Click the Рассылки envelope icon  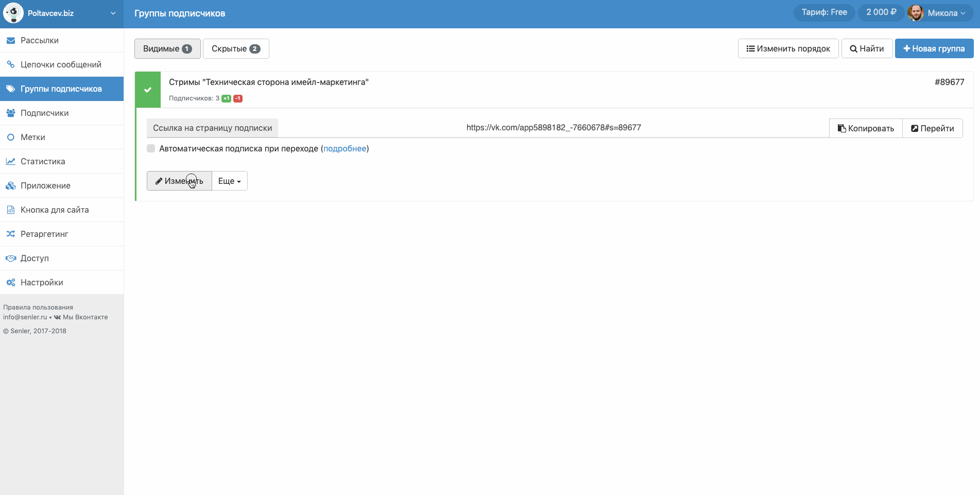point(10,41)
